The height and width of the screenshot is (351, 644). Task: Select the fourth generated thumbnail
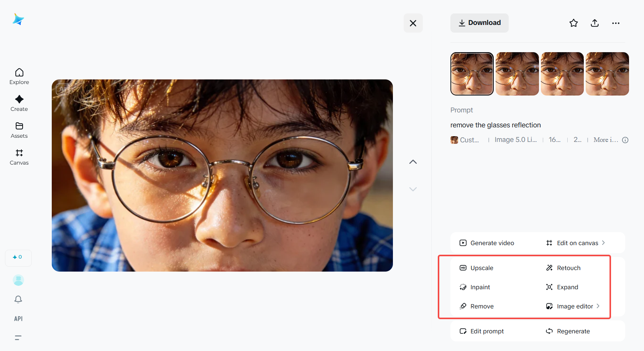607,74
